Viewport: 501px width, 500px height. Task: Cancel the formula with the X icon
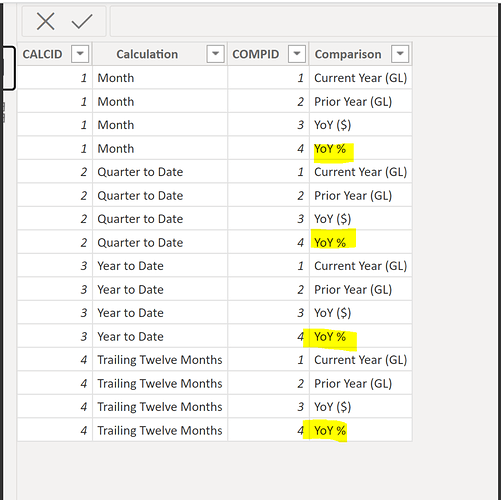[46, 21]
